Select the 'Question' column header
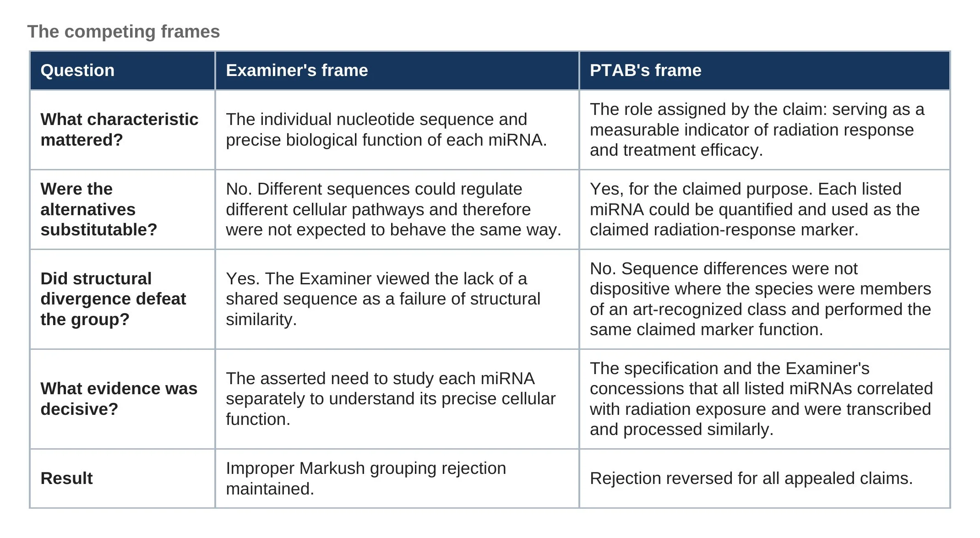 tap(122, 71)
